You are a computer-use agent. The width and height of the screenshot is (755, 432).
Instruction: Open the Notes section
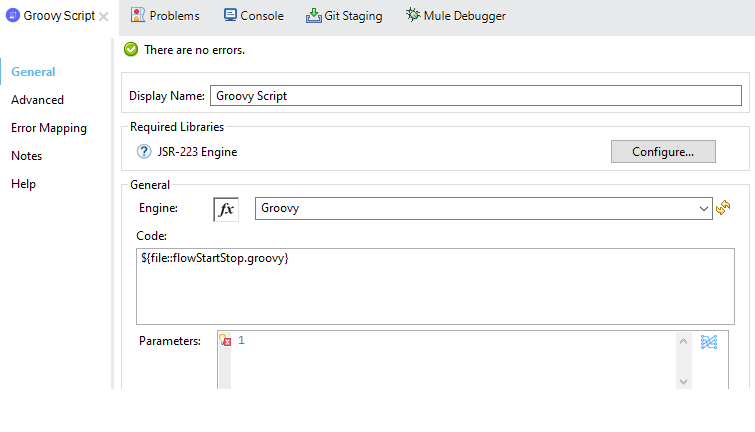pyautogui.click(x=26, y=156)
